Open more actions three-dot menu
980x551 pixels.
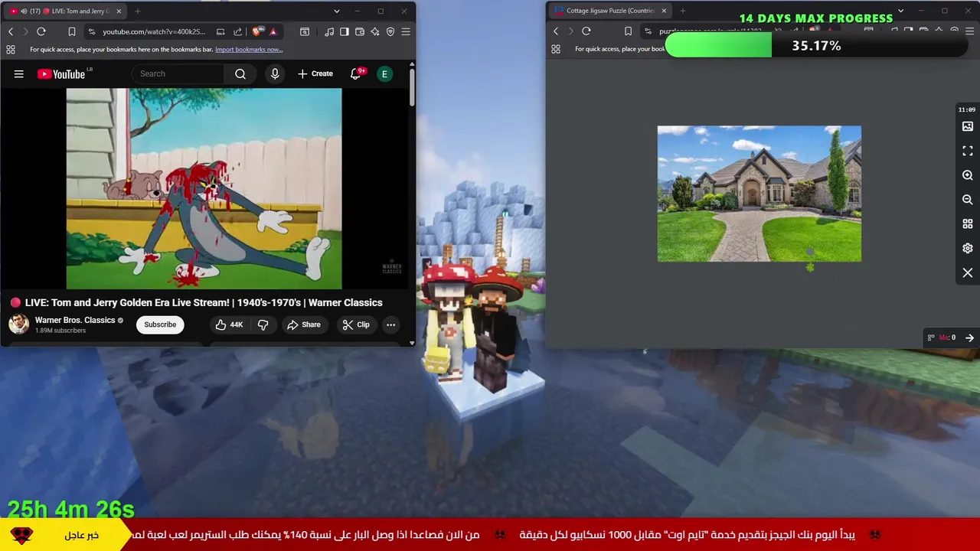point(390,324)
